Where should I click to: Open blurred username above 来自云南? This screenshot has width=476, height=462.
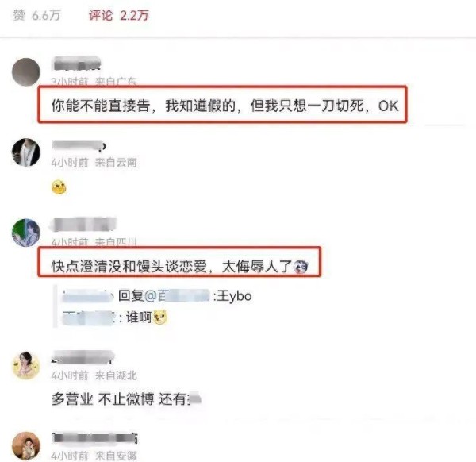[x=79, y=145]
